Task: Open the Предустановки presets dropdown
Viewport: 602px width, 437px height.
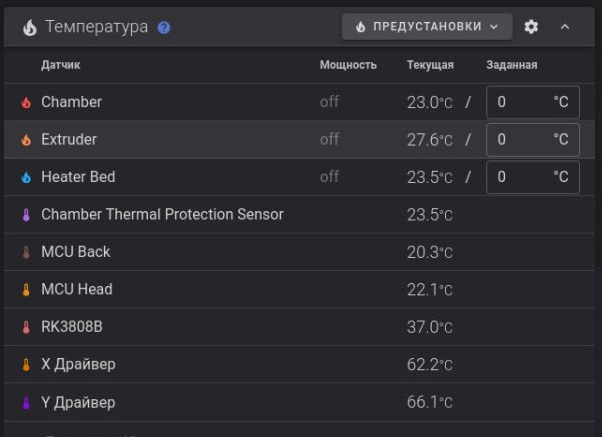Action: coord(427,27)
